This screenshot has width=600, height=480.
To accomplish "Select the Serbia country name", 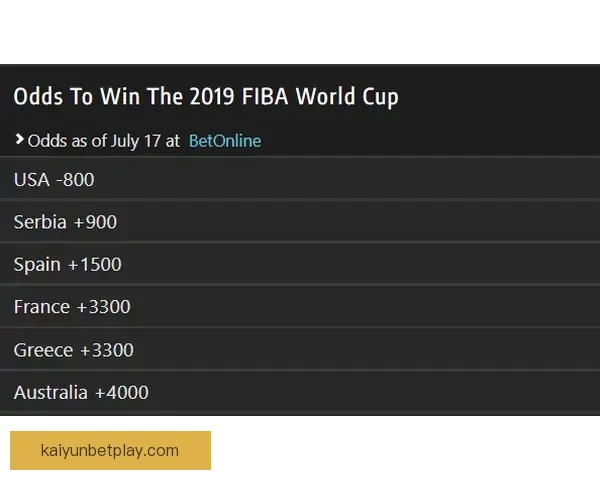I will click(40, 222).
